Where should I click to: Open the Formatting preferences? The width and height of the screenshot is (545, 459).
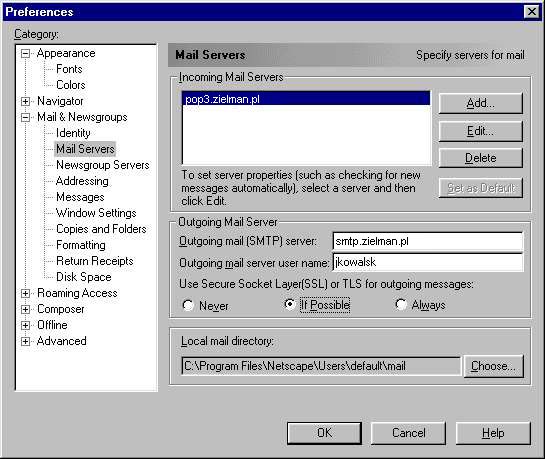(x=81, y=245)
